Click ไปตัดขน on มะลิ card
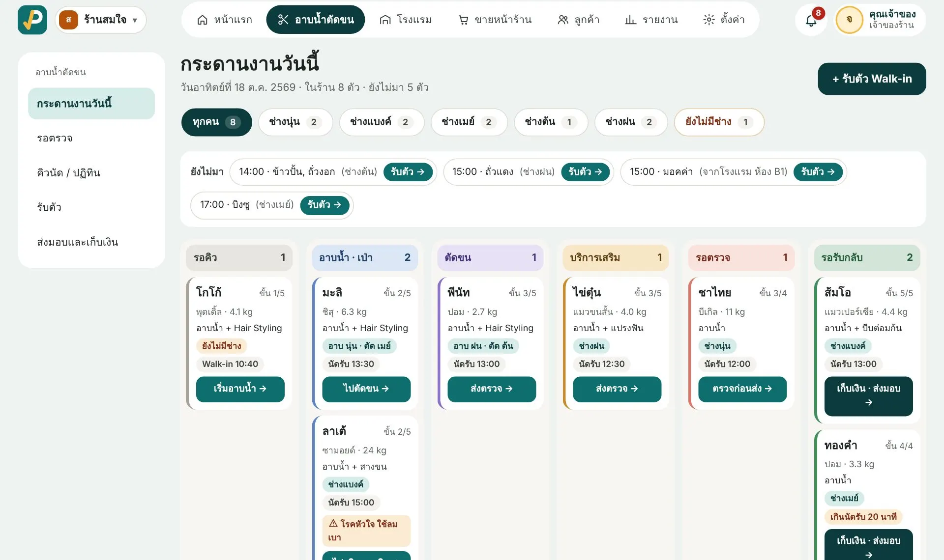The height and width of the screenshot is (560, 944). pyautogui.click(x=366, y=389)
